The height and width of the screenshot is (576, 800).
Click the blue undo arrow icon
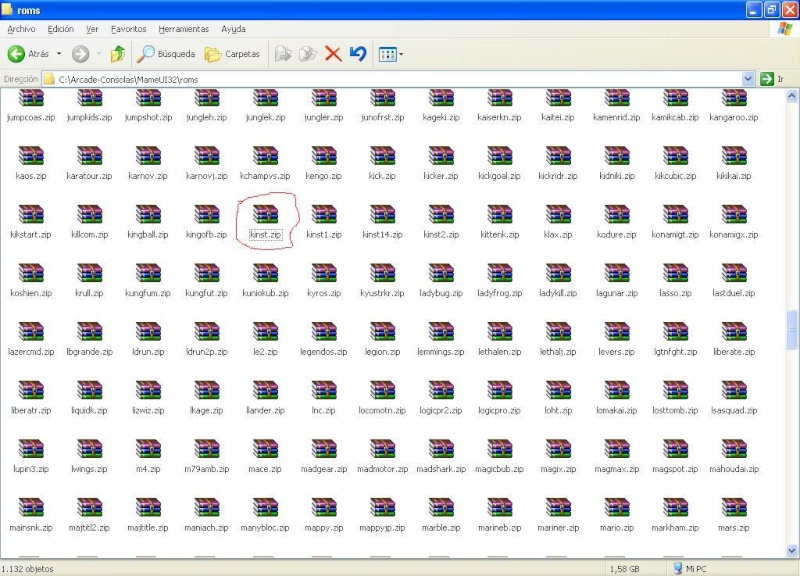point(358,54)
